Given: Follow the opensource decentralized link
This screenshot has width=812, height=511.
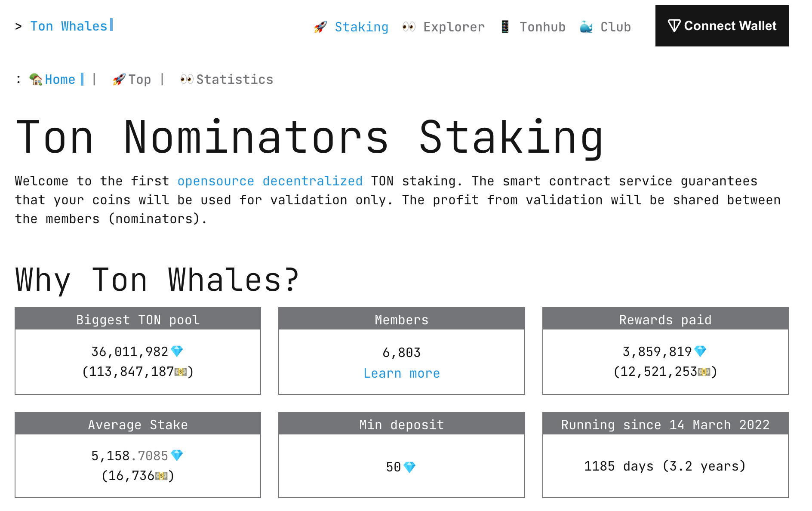Looking at the screenshot, I should click(x=270, y=181).
